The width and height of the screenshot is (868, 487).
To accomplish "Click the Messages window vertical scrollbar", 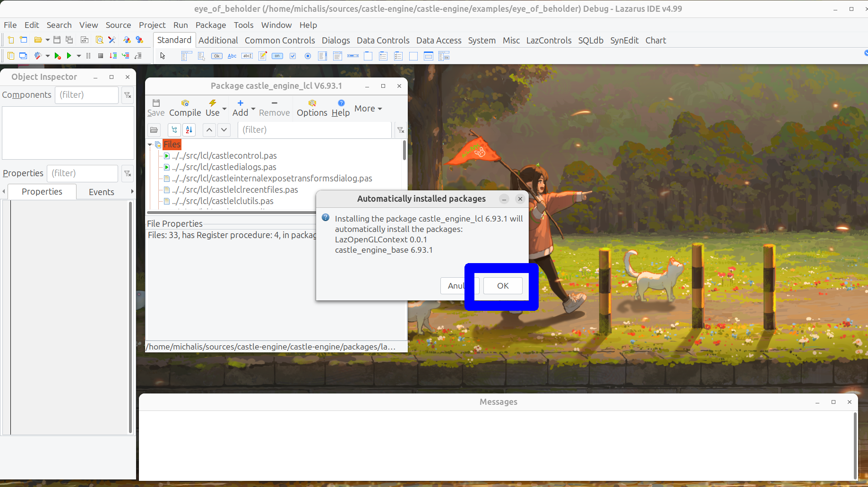I will (x=855, y=445).
